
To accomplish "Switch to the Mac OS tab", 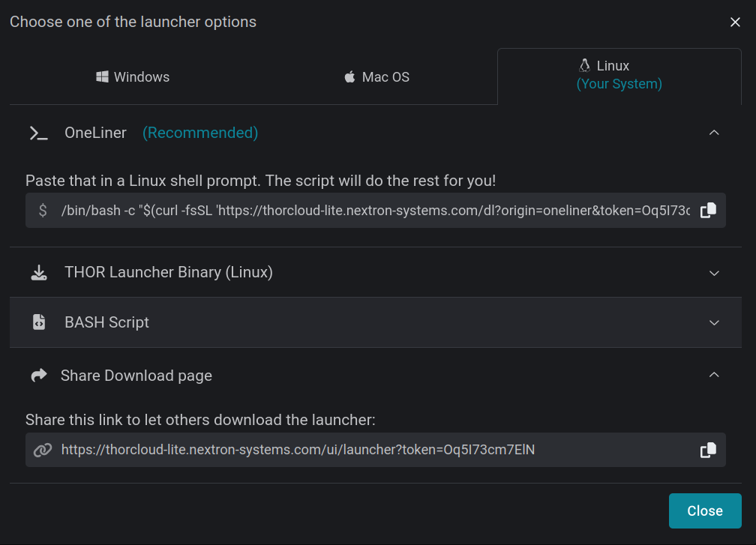I will (376, 77).
